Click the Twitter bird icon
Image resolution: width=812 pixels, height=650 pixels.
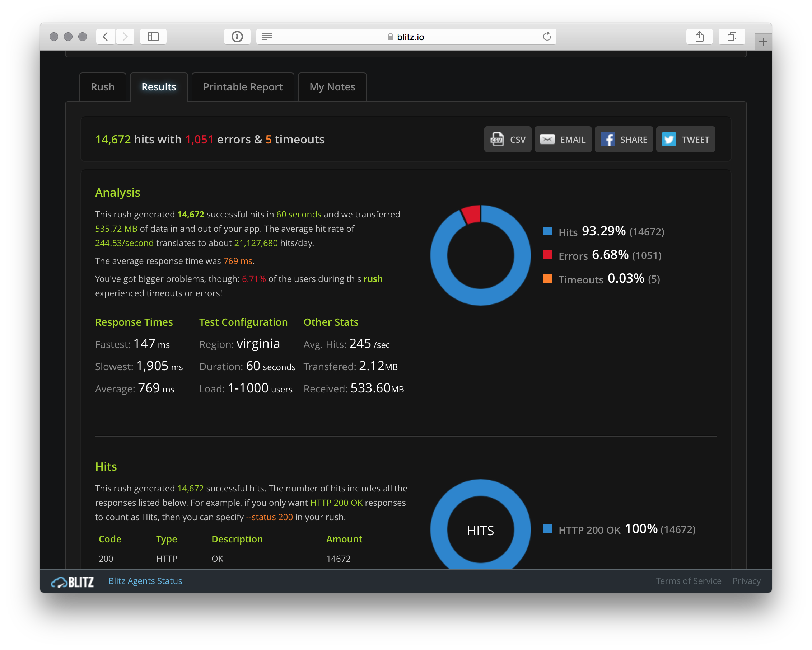tap(669, 139)
